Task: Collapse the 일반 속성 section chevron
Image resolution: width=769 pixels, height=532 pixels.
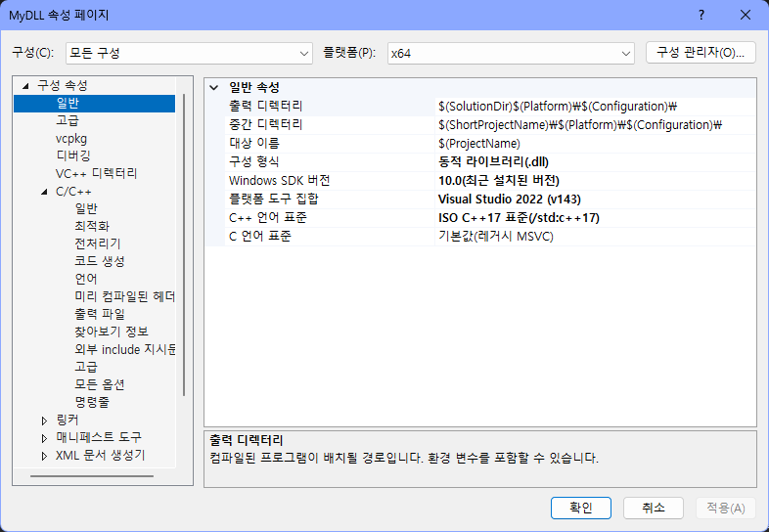Action: click(214, 87)
